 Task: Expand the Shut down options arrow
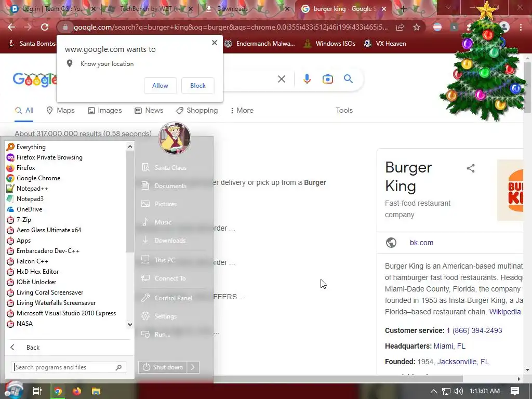click(193, 367)
